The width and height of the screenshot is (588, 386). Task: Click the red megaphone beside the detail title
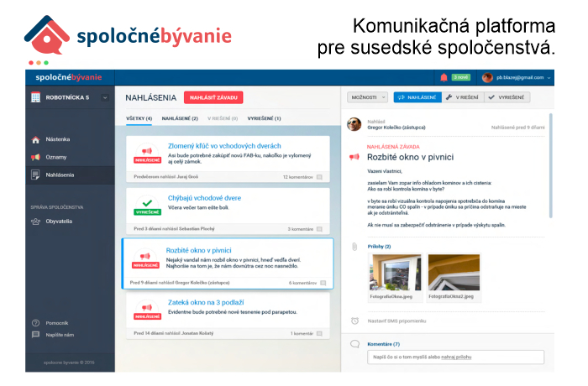354,157
